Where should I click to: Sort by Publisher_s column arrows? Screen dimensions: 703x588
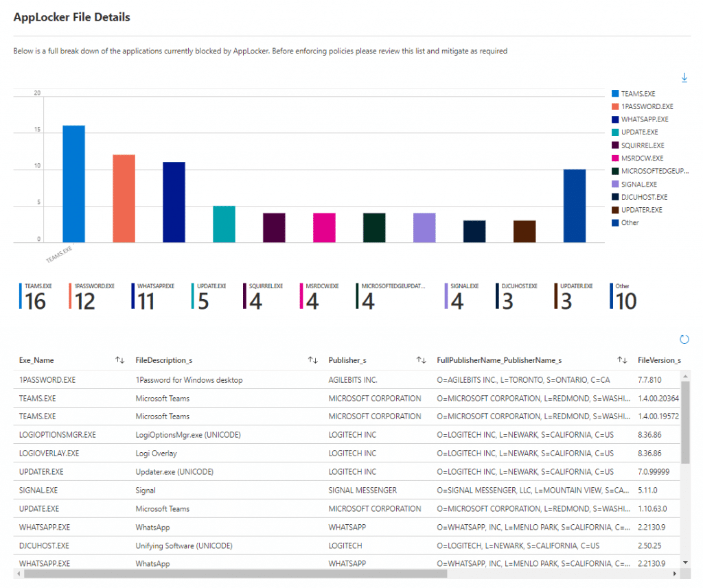[x=421, y=360]
